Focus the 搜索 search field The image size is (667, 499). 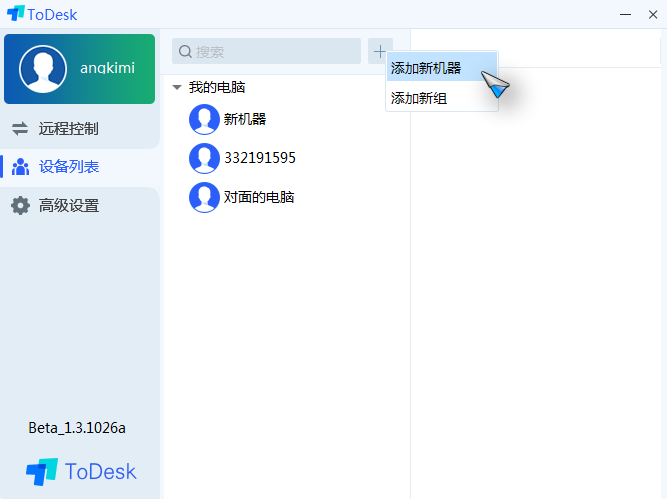[x=266, y=51]
